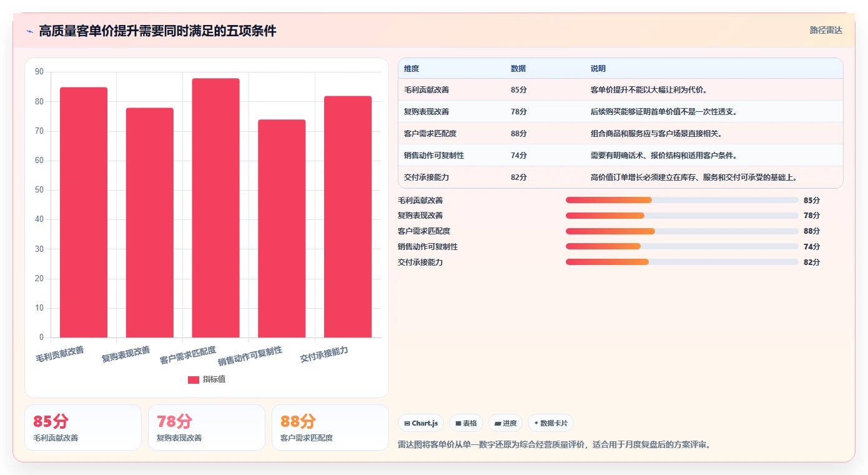
Task: Click description starting 高价值订单增长必须建立
Action: [694, 177]
